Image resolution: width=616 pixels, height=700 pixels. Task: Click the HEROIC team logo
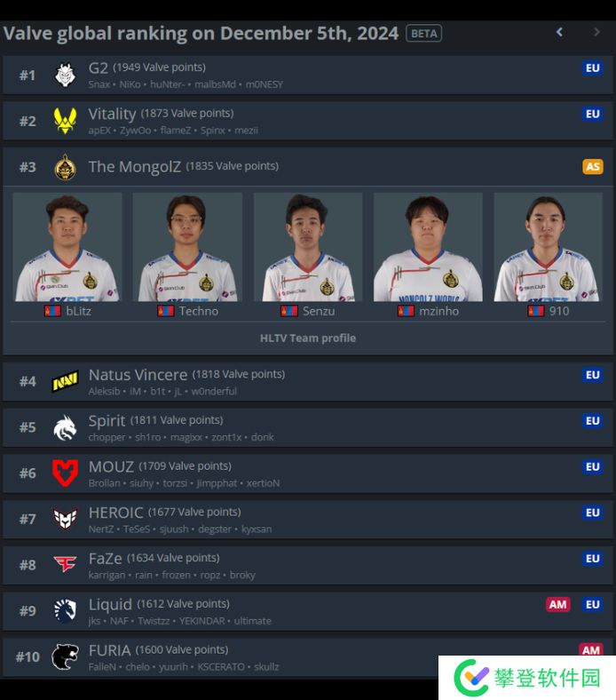click(x=65, y=519)
